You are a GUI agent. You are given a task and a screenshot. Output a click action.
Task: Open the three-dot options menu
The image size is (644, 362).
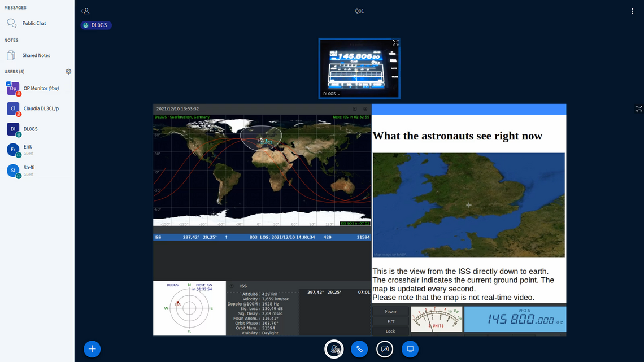[633, 11]
